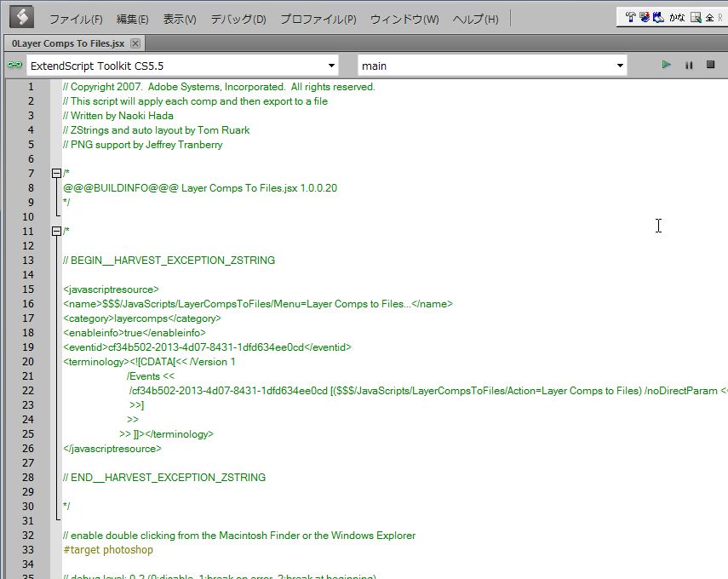The image size is (728, 579).
Task: Click the Copyright 2007 comment line
Action: [x=219, y=87]
